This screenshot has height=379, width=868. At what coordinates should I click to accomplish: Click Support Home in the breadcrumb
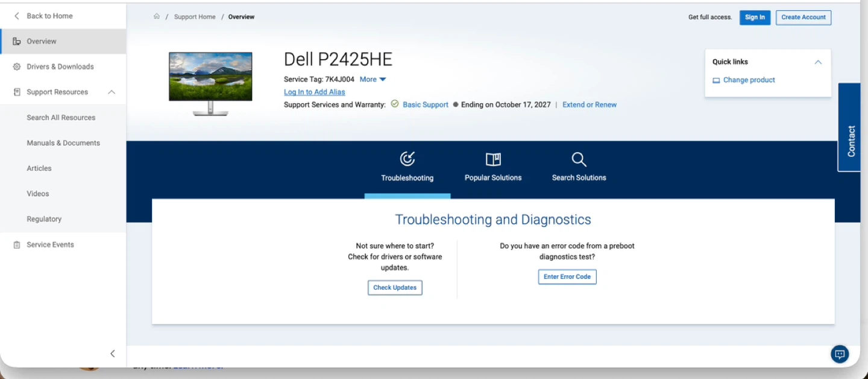click(195, 17)
